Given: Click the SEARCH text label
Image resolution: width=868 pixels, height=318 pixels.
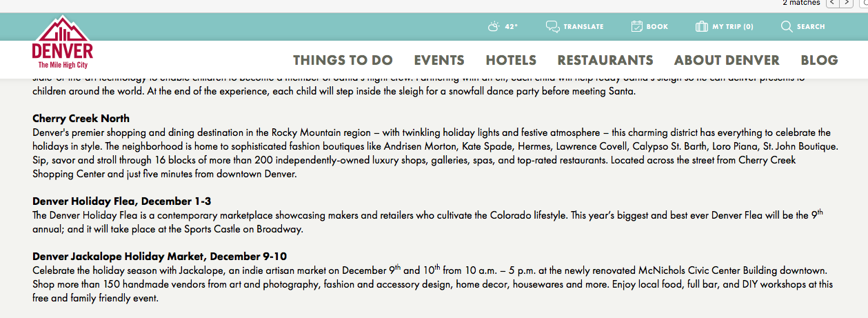Looking at the screenshot, I should 811,27.
